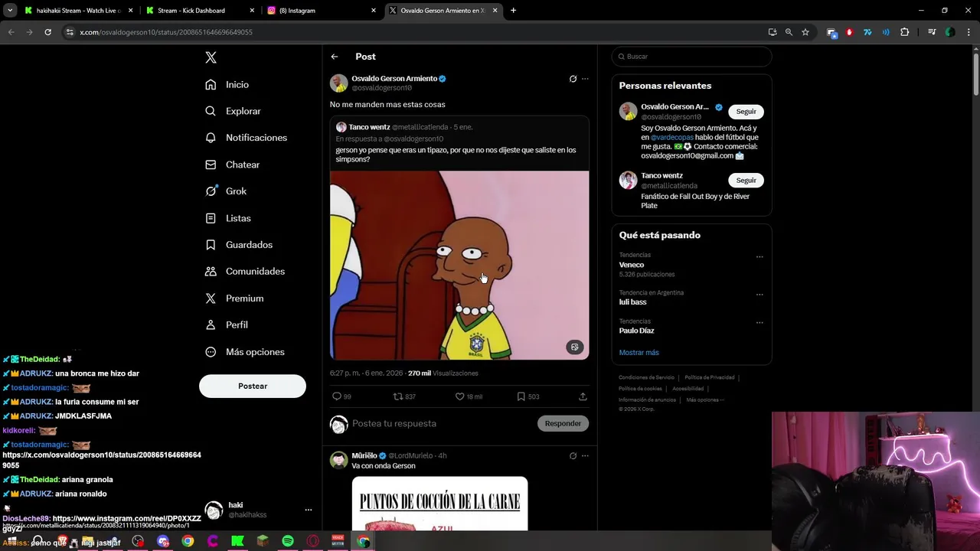Switch to the Kick Dashboard browser tab
The image size is (980, 551).
198,11
